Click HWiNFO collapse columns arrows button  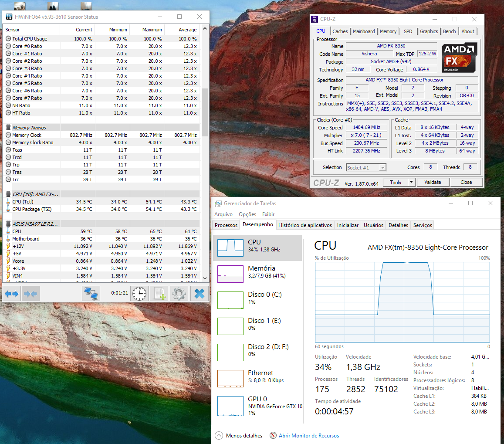tap(30, 294)
